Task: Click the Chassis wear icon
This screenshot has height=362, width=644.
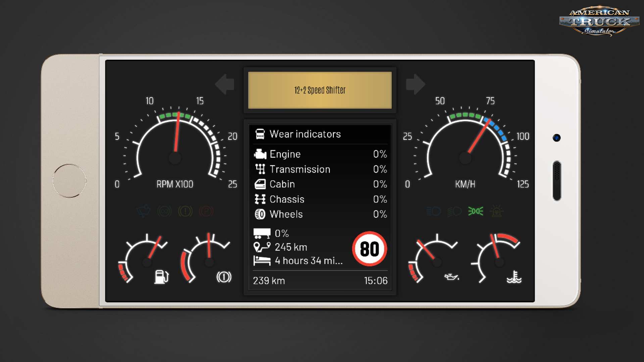Action: coord(260,199)
